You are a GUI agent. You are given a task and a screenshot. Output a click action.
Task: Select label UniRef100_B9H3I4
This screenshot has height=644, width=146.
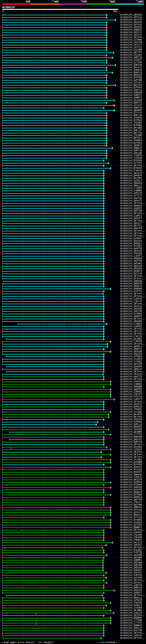pos(131,72)
